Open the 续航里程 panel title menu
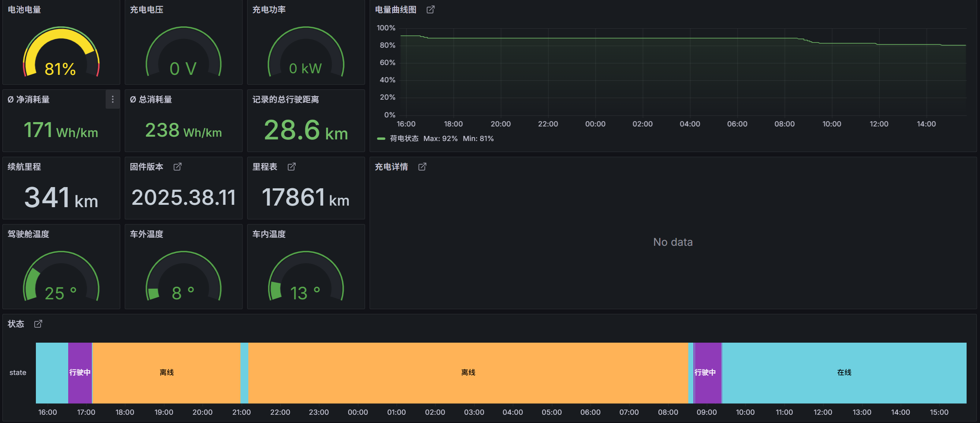The height and width of the screenshot is (423, 980). [x=24, y=167]
